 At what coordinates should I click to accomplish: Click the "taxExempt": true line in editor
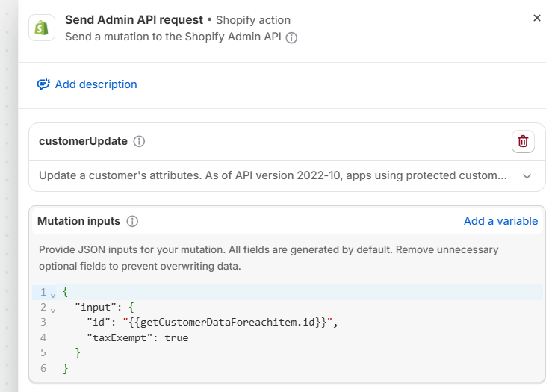(x=137, y=337)
